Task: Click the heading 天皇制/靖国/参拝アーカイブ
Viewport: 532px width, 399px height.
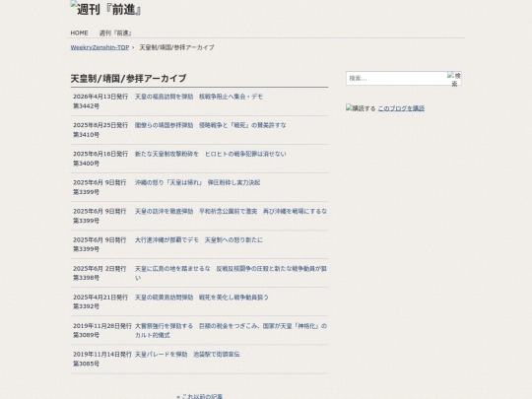Action: click(x=128, y=79)
